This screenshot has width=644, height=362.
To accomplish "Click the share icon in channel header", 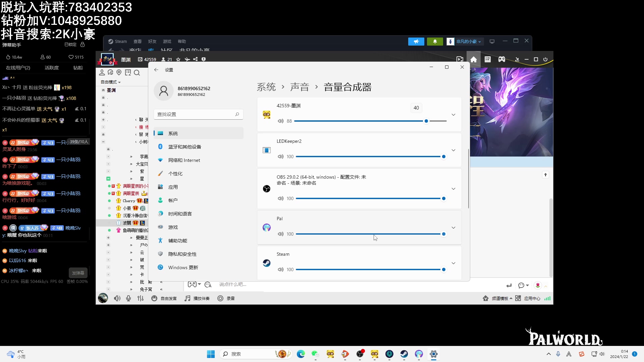I will (195, 59).
